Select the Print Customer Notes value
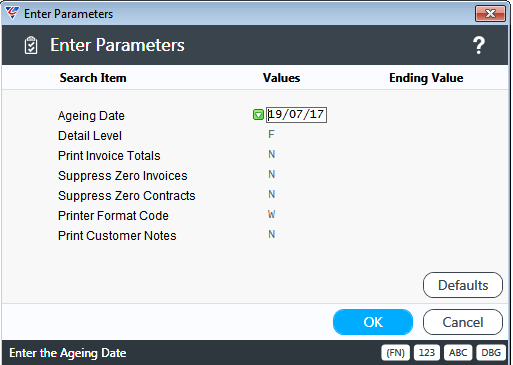The image size is (513, 365). [x=272, y=235]
